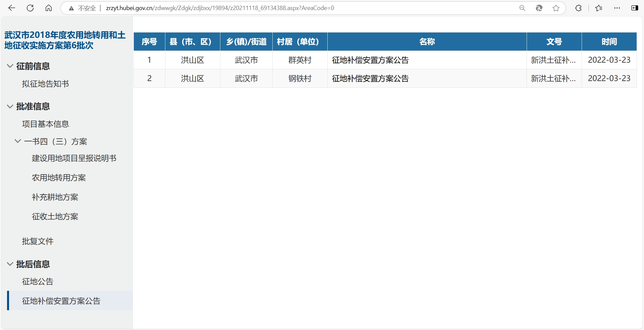Reload the page with refresh icon
The height and width of the screenshot is (330, 644).
(30, 8)
